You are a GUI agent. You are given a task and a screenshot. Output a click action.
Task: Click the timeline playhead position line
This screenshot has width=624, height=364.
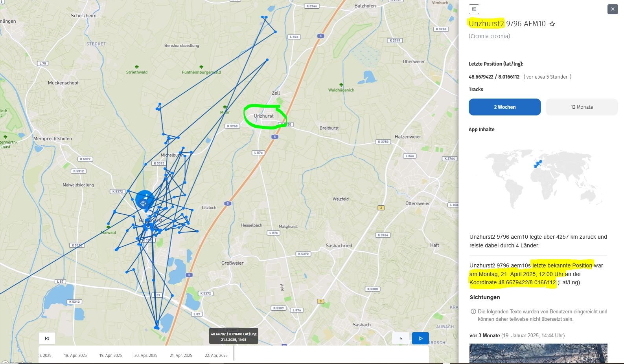[234, 352]
